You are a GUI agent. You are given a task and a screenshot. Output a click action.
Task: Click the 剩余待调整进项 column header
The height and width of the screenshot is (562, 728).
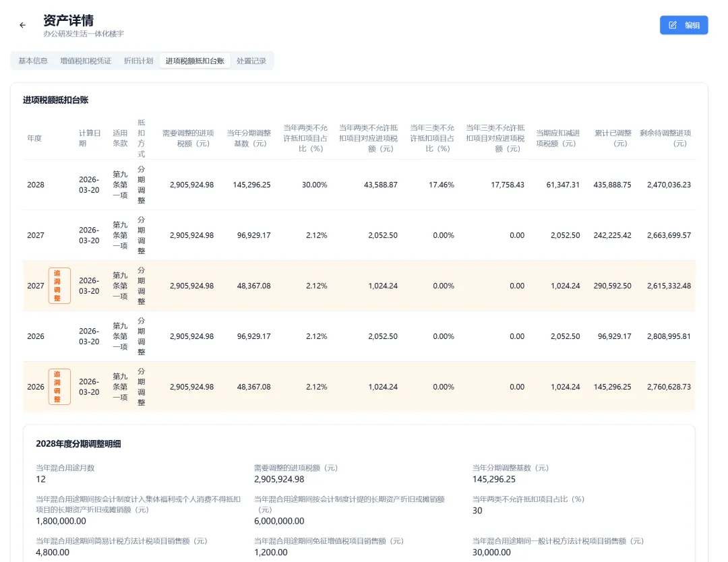665,138
